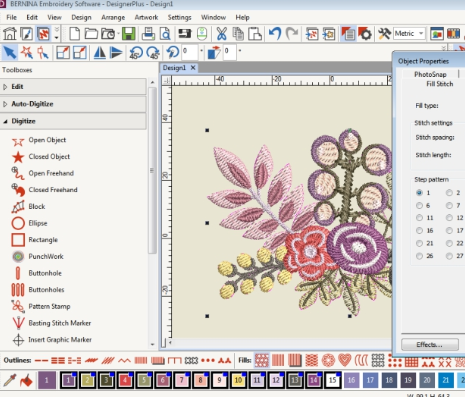The image size is (465, 397).
Task: Click the color picker eyedropper icon
Action: [10, 380]
